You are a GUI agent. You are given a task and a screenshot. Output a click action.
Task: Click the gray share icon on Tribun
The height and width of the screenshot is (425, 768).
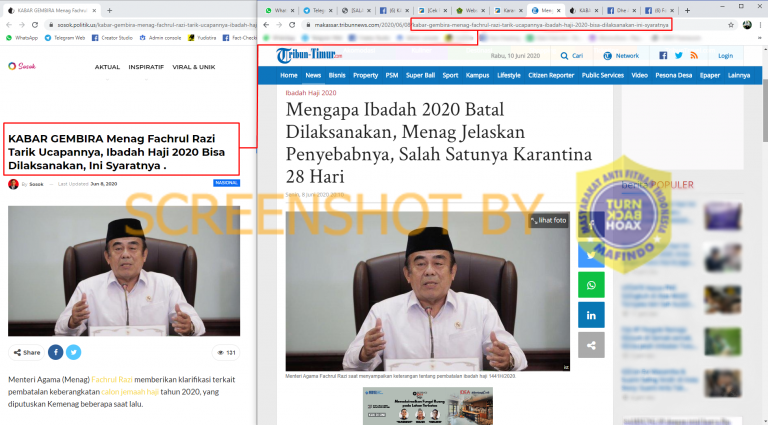tap(591, 345)
